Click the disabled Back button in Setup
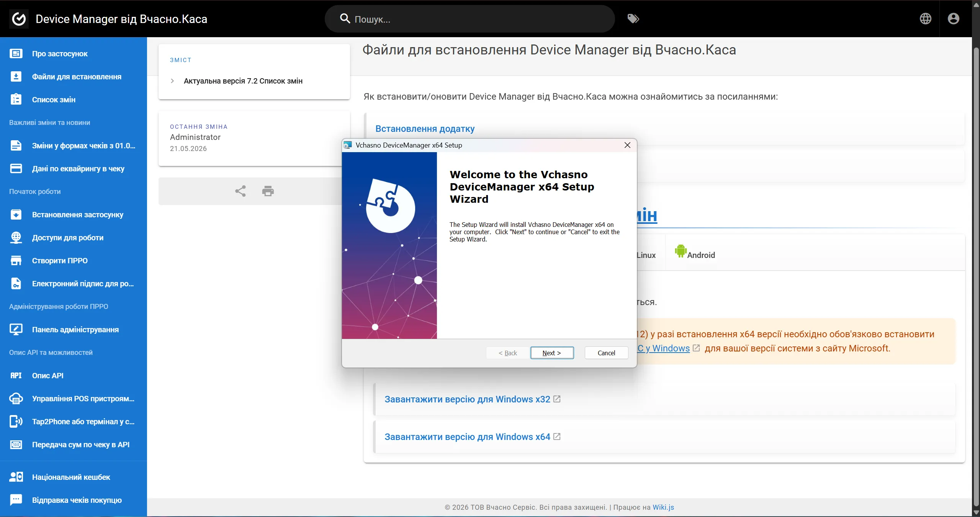The height and width of the screenshot is (517, 980). click(507, 353)
